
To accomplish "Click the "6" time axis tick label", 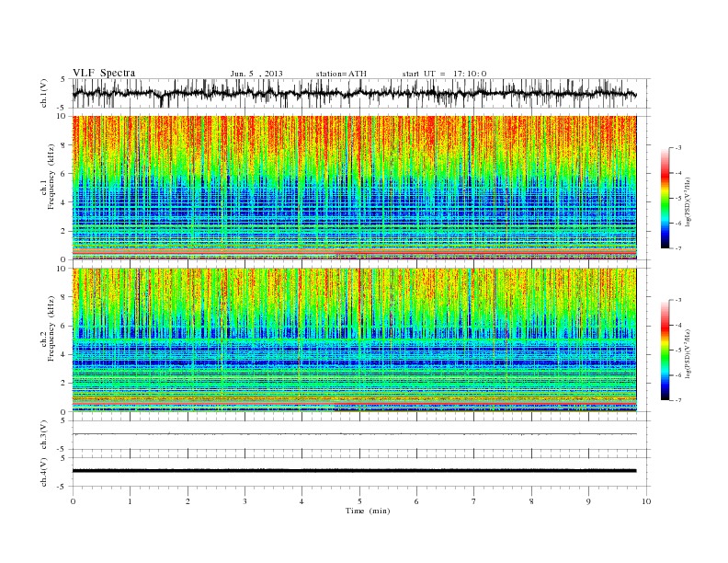I will click(416, 501).
